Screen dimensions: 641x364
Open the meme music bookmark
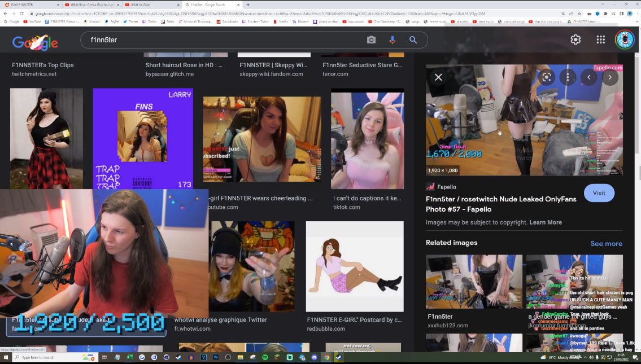tap(435, 21)
